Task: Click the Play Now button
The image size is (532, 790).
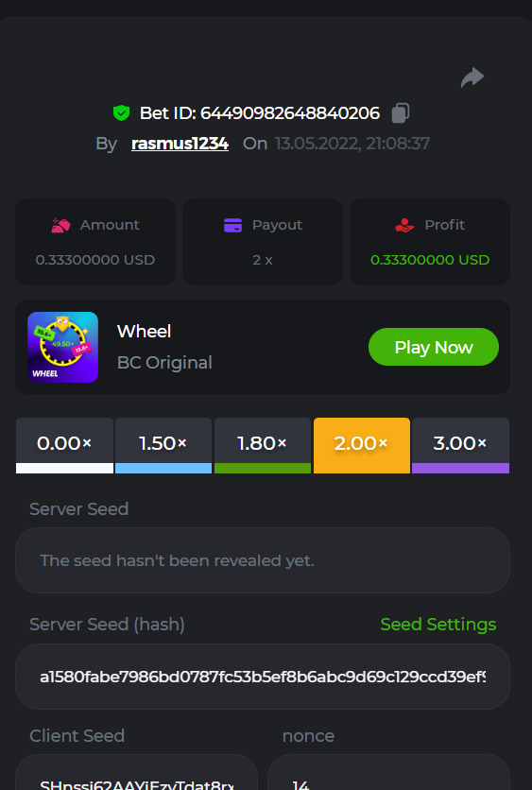Action: pyautogui.click(x=434, y=347)
